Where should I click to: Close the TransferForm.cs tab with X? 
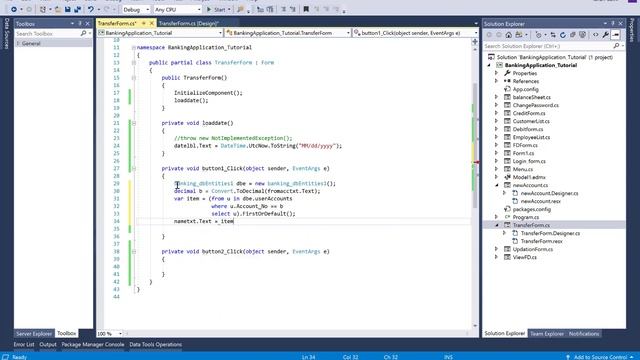[x=151, y=23]
